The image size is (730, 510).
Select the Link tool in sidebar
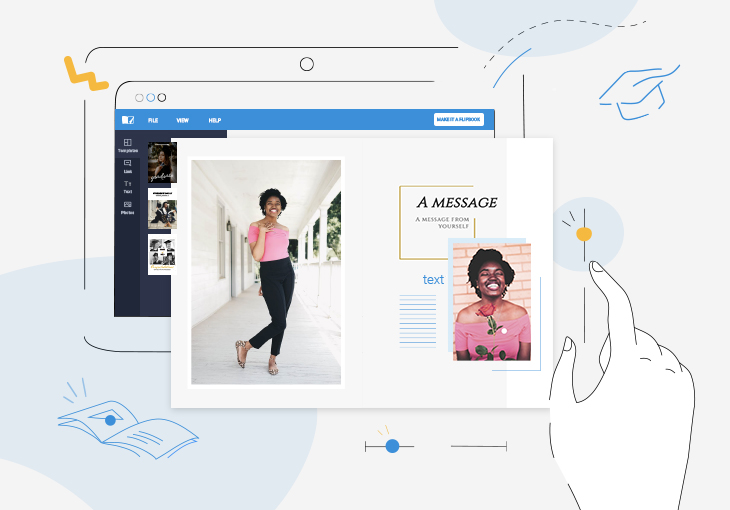click(128, 166)
